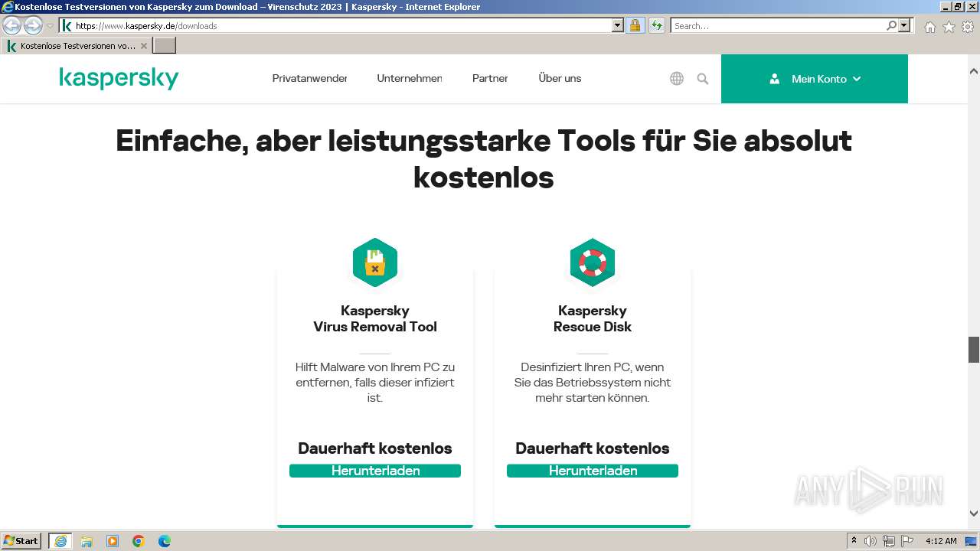Image resolution: width=980 pixels, height=551 pixels.
Task: Click the security lock icon in address bar
Action: point(635,25)
